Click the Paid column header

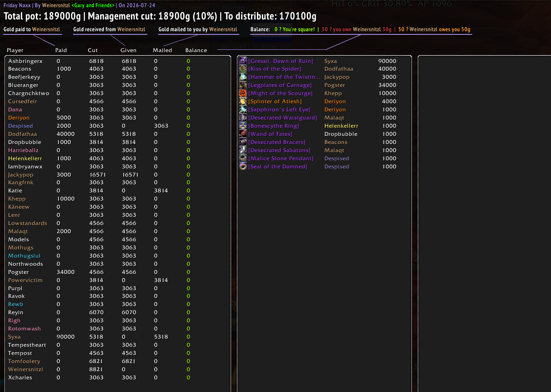tap(61, 50)
